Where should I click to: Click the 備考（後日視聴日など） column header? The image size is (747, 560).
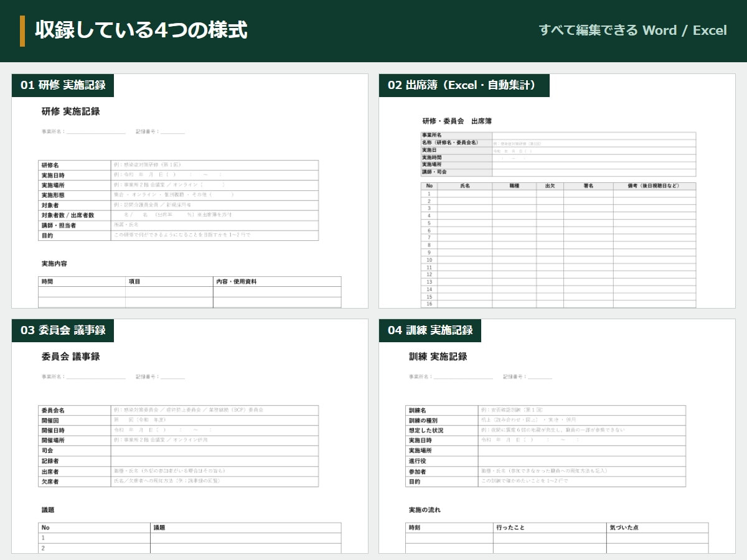(x=654, y=186)
